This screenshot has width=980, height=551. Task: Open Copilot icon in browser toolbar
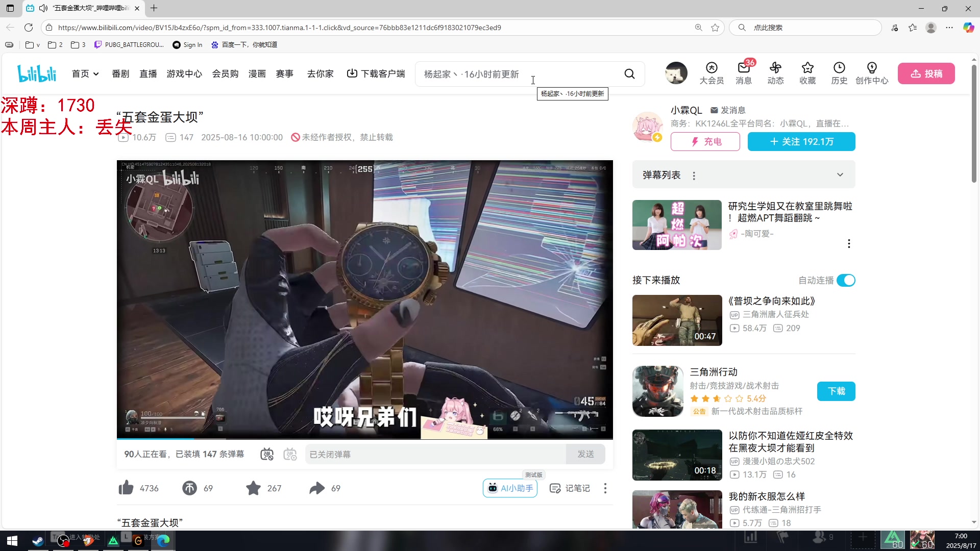click(x=968, y=28)
